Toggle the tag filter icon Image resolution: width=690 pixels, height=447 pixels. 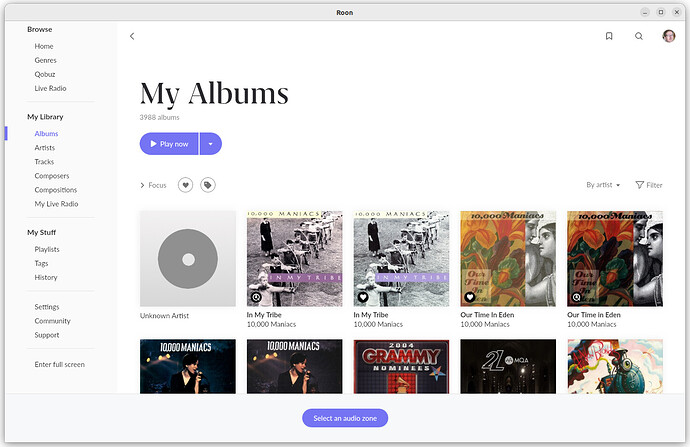pyautogui.click(x=208, y=185)
